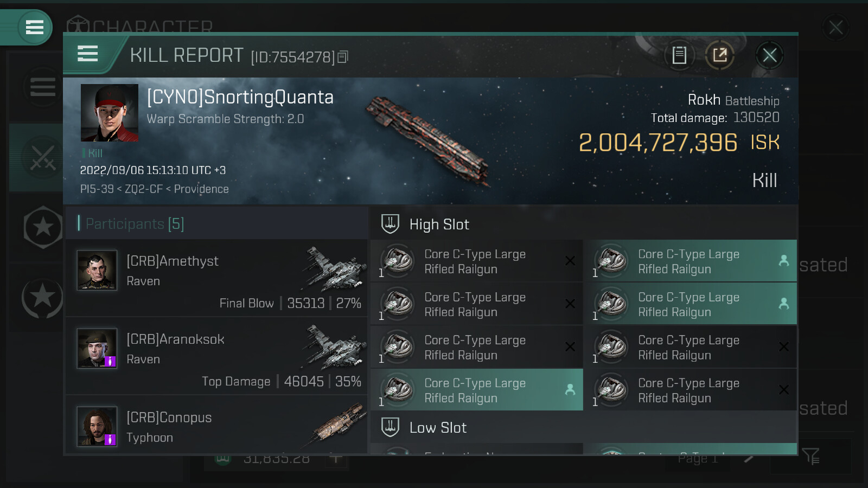Click the kill report clipboard icon
The height and width of the screenshot is (488, 868).
[679, 55]
